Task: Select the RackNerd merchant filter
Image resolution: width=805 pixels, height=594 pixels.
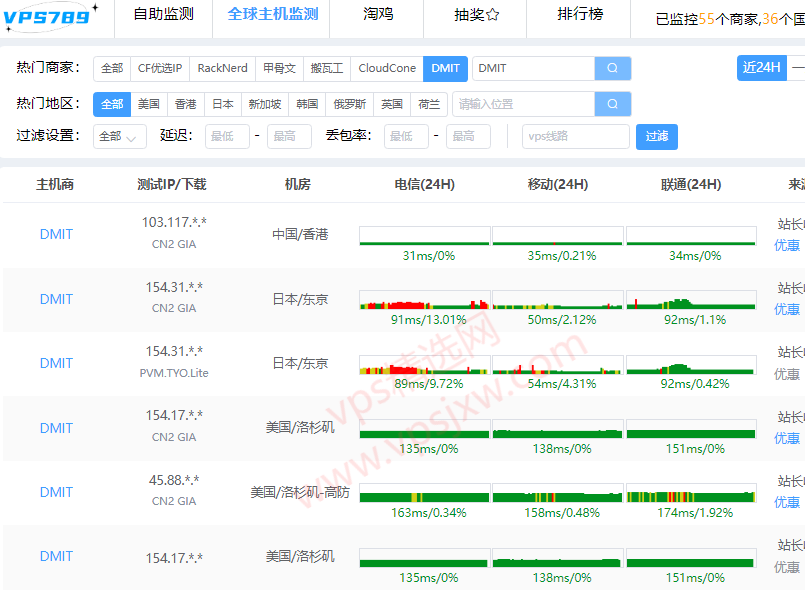Action: (222, 68)
